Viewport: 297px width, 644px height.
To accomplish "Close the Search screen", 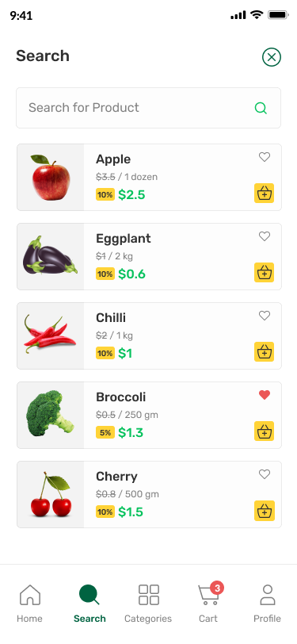I will coord(272,57).
